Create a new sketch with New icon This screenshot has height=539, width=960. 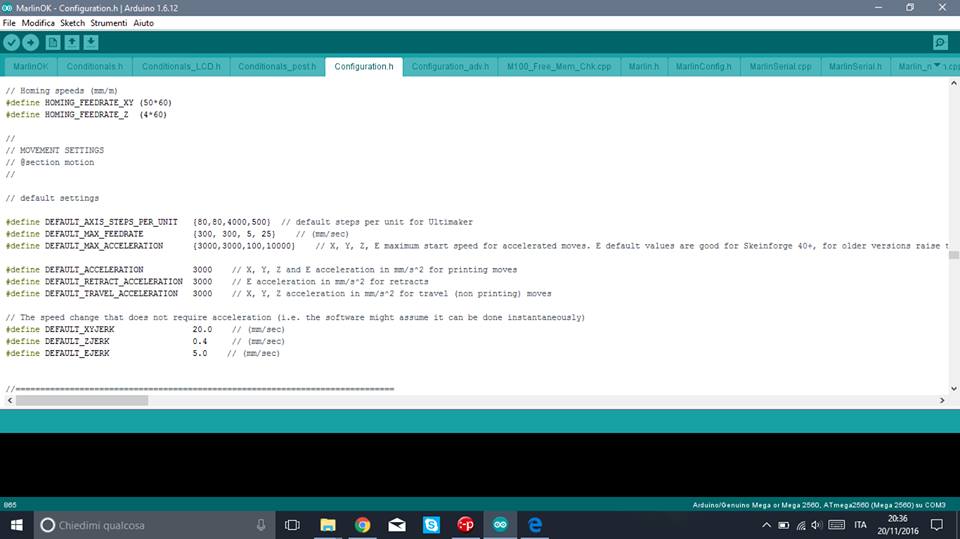click(53, 42)
